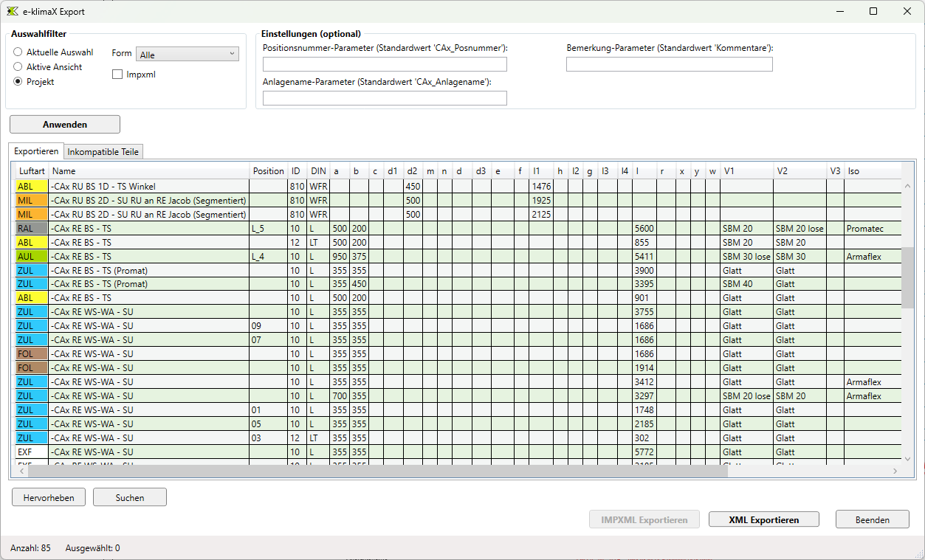Click the gray RAL color cell
Viewport: 925px width, 560px height.
tap(31, 229)
